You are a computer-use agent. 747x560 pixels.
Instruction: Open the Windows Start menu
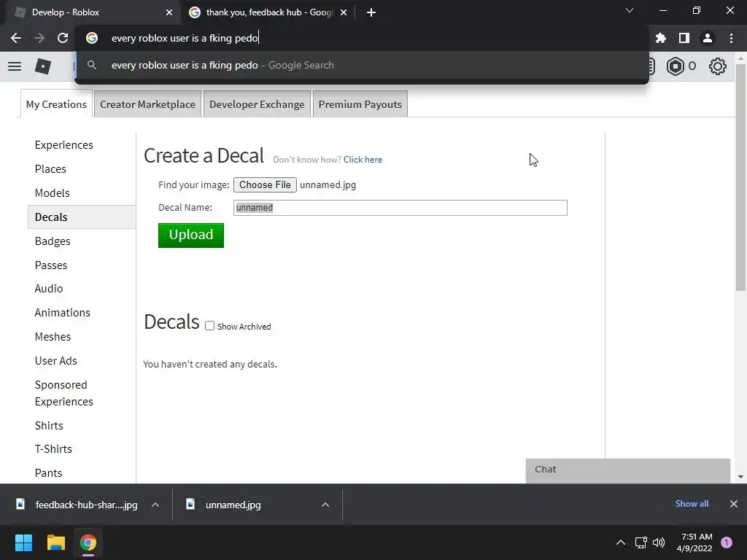point(23,542)
